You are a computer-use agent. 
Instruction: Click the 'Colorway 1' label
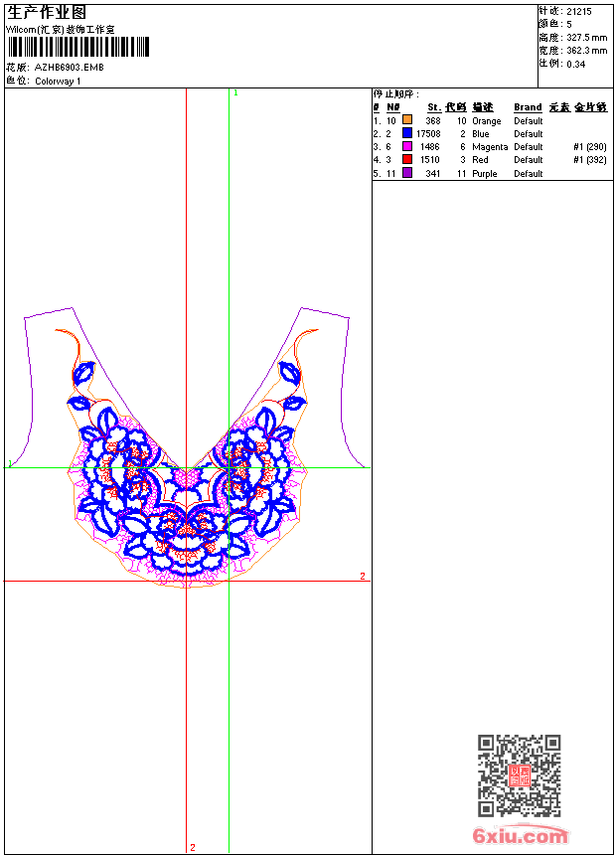coord(58,82)
